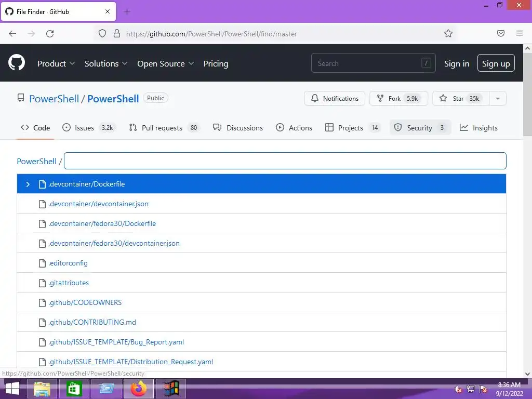Viewport: 532px width, 399px height.
Task: Star the PowerShell repository
Action: click(461, 98)
